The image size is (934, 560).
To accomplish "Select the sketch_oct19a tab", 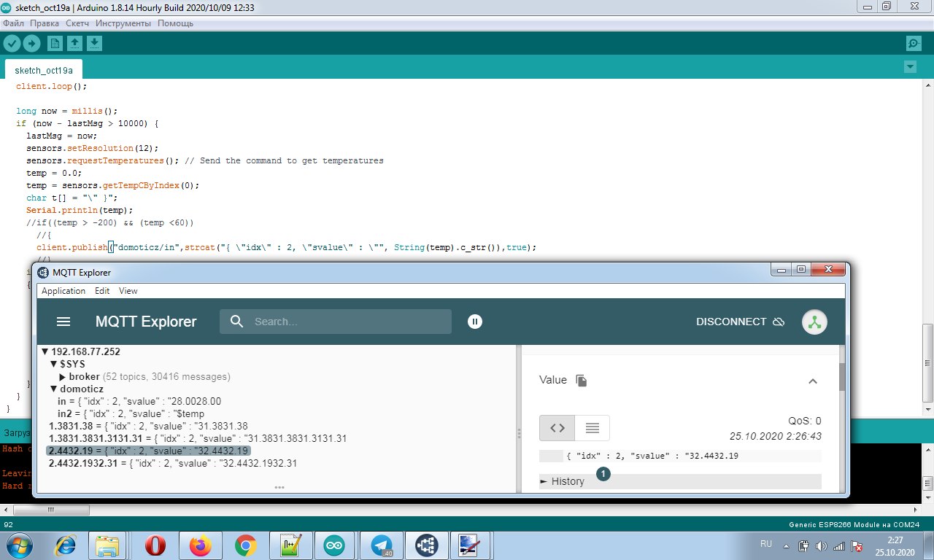I will [x=44, y=70].
